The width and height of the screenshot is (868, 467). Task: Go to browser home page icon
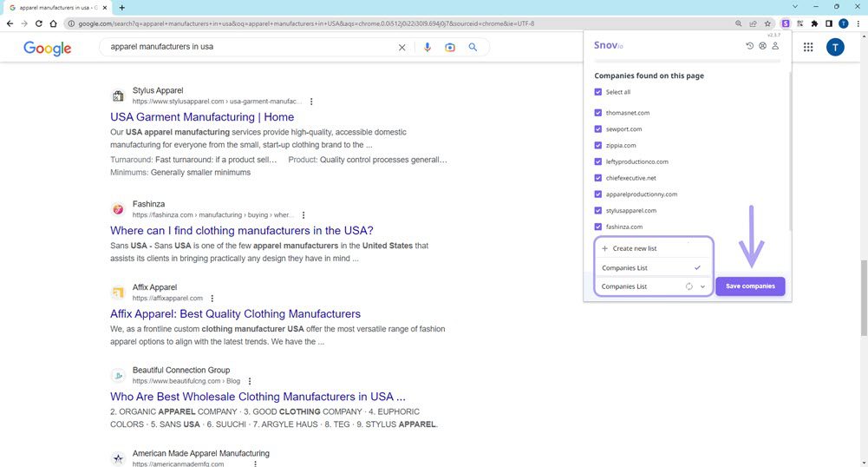click(53, 23)
